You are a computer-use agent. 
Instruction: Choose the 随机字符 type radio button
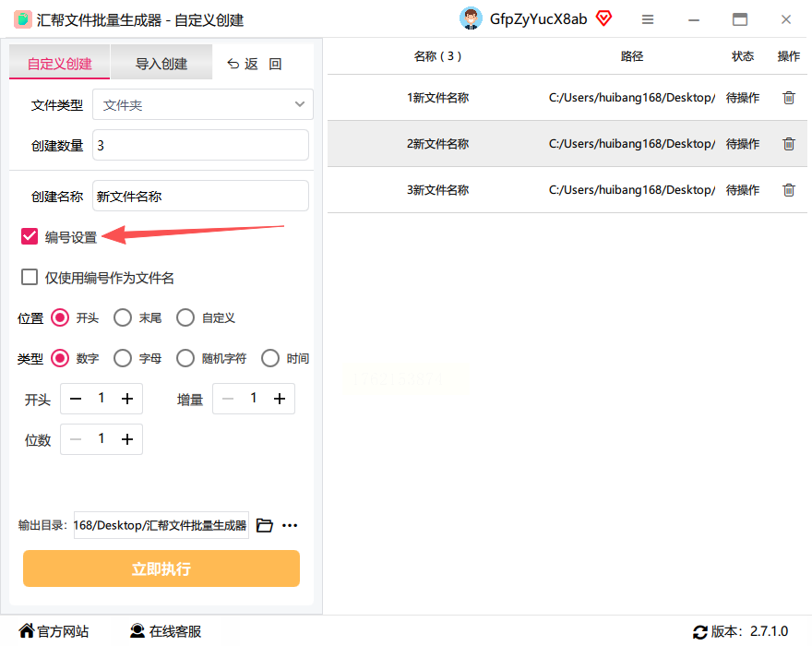point(185,358)
